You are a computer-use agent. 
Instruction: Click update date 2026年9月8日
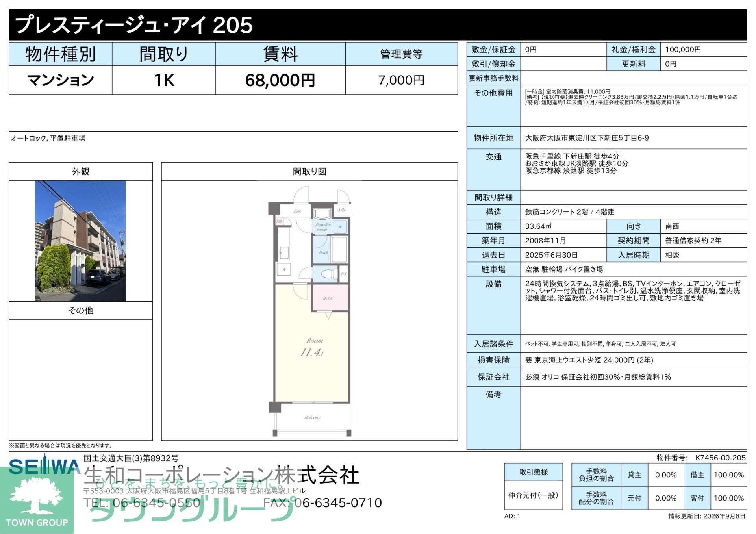[724, 516]
